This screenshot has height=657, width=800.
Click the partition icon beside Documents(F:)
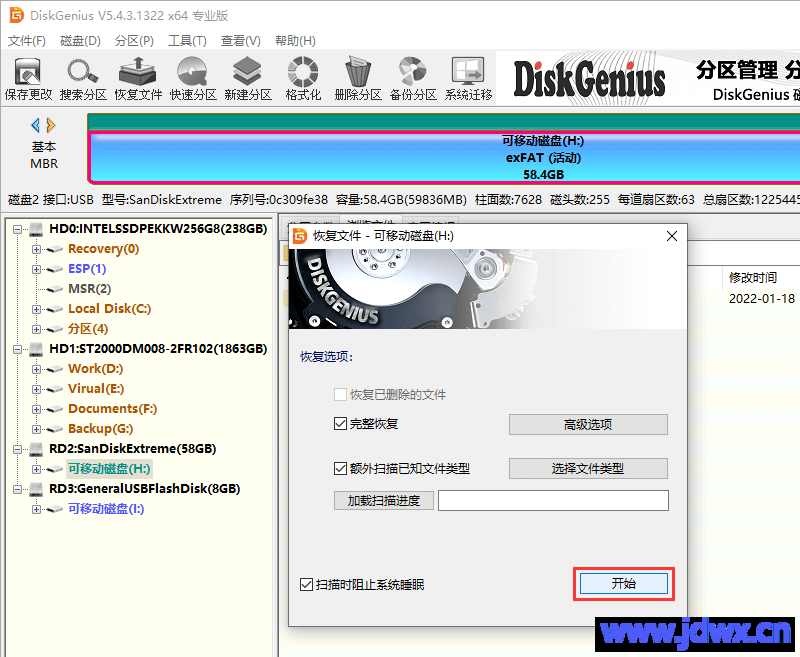55,410
